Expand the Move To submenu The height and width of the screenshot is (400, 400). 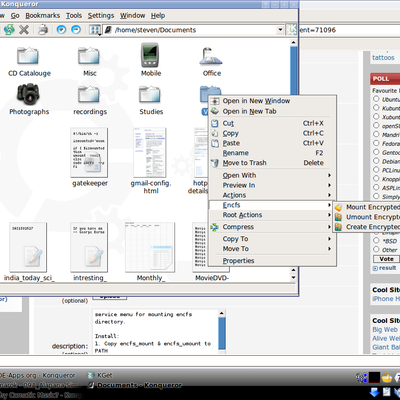click(272, 249)
